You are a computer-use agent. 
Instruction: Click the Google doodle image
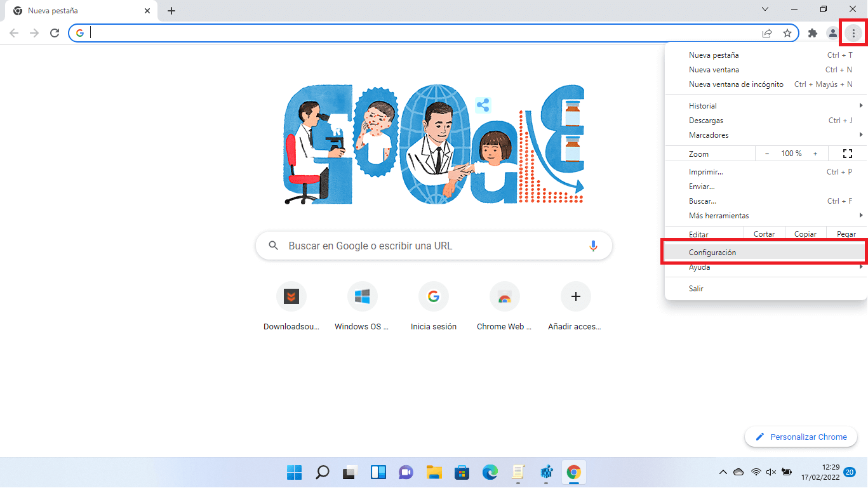coord(434,145)
